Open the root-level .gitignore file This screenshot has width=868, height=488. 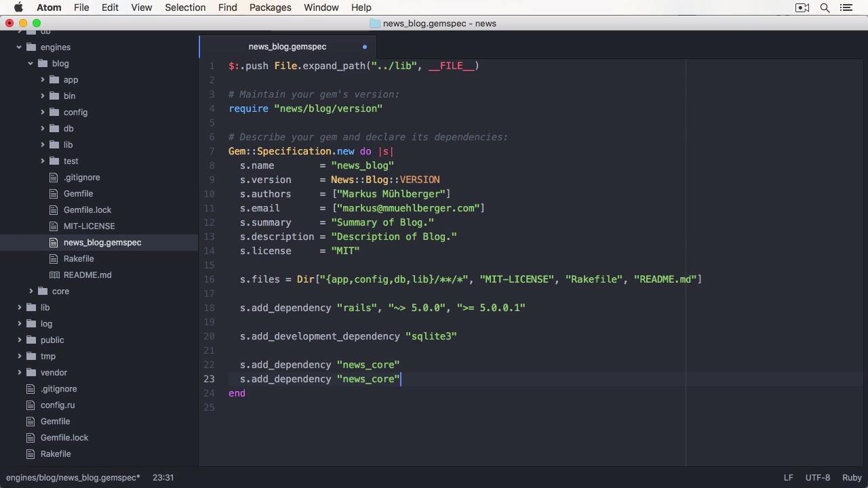tap(58, 388)
